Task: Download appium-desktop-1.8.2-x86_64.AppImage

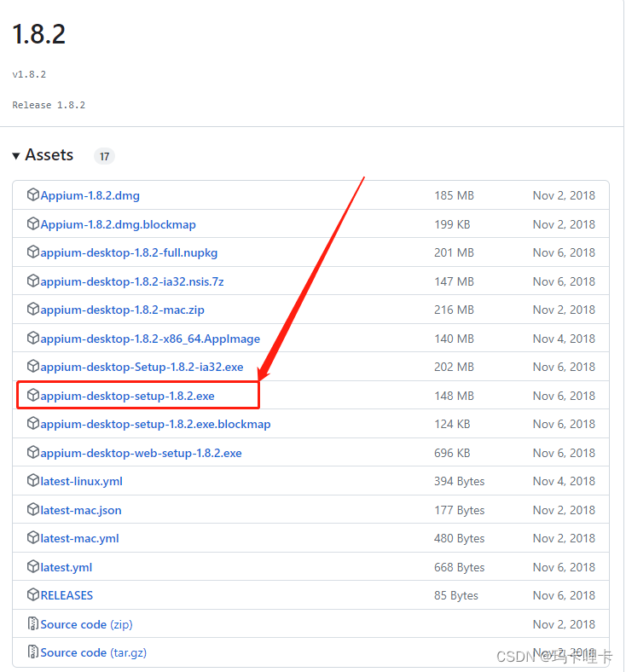Action: tap(150, 339)
